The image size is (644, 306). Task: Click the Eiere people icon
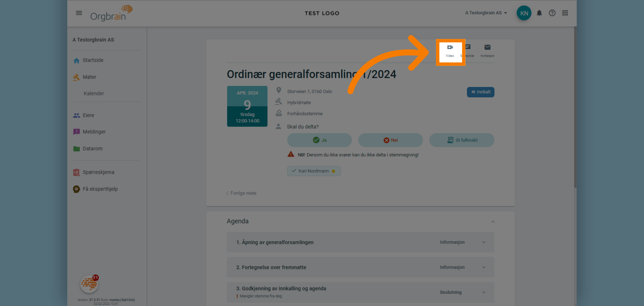point(76,115)
